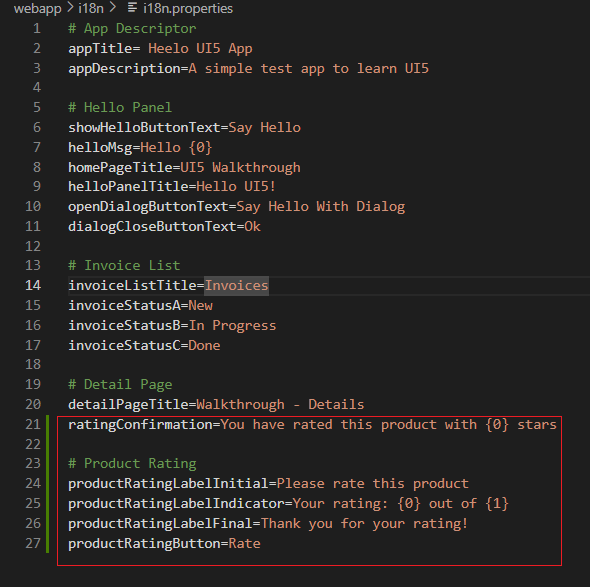Click the 'Done' value on line 17
This screenshot has width=590, height=587.
(x=204, y=346)
